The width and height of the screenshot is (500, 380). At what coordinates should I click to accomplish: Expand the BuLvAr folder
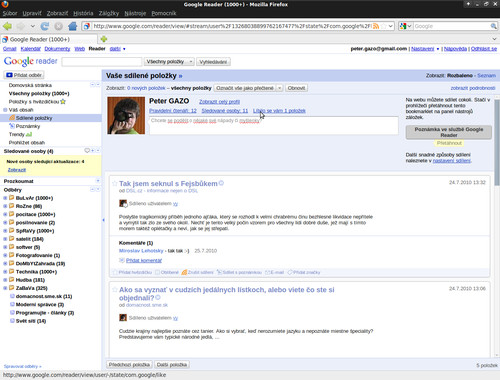pyautogui.click(x=5, y=198)
